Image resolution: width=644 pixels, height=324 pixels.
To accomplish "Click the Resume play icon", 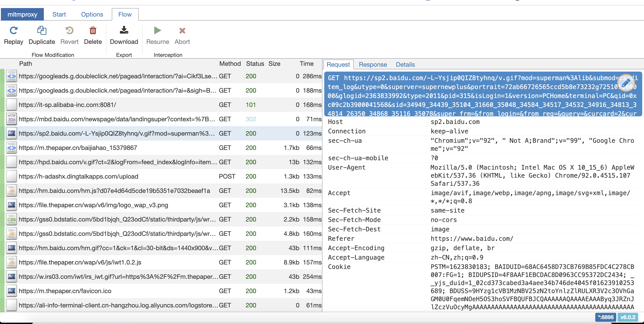I will [157, 30].
